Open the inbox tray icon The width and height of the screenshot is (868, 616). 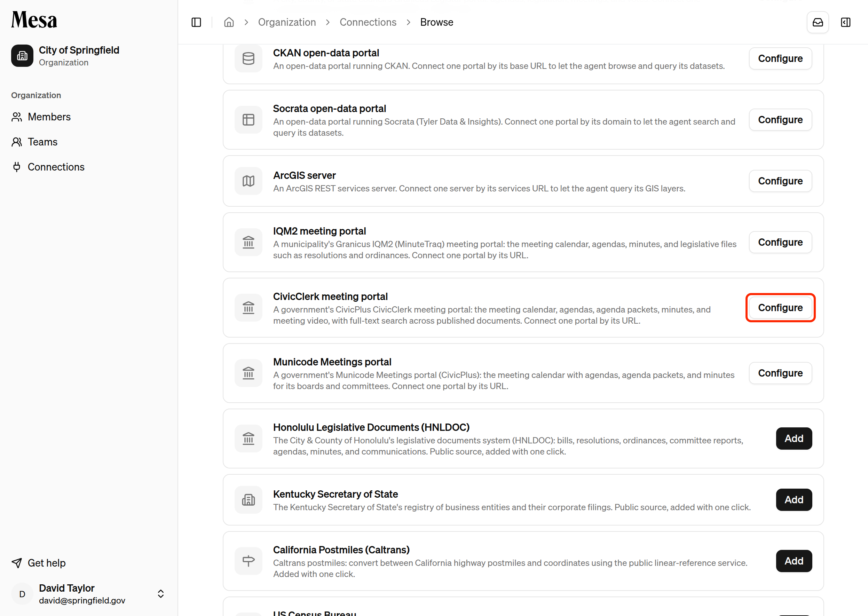818,22
